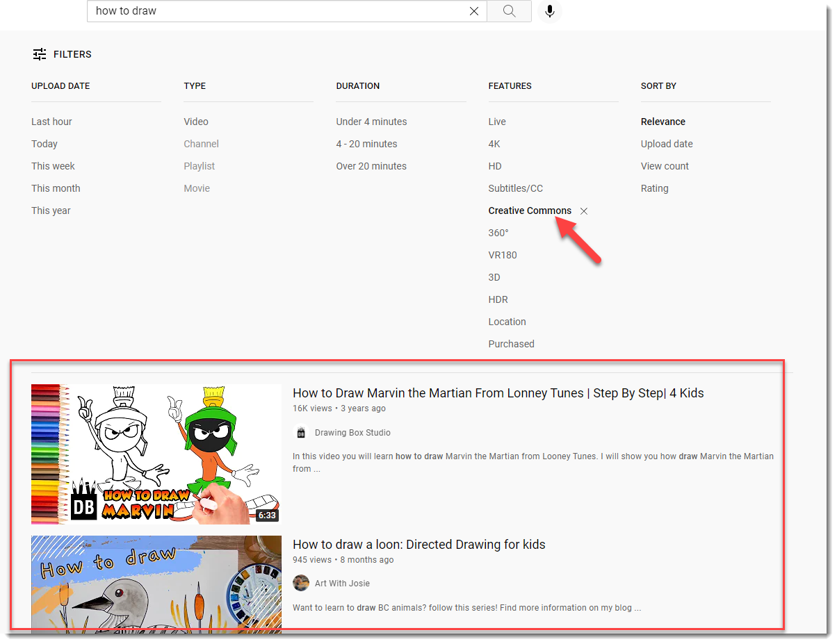
Task: Select Under 4 minutes duration
Action: tap(371, 122)
